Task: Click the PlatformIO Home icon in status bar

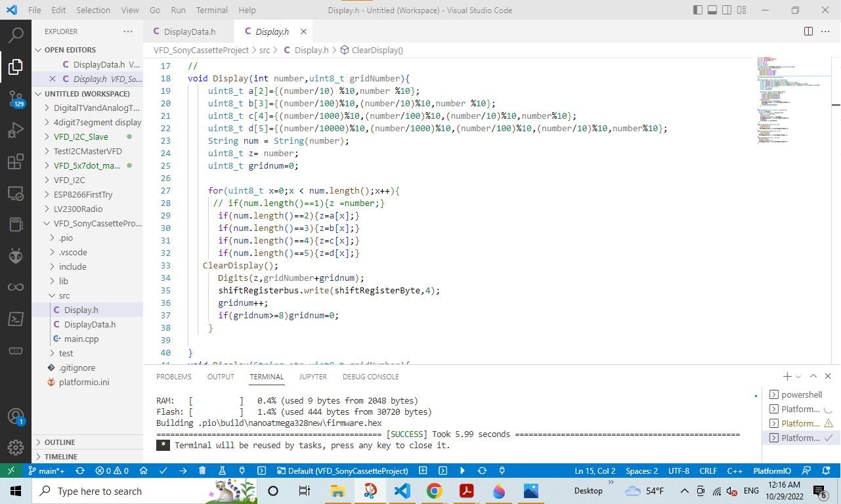Action: [x=143, y=471]
